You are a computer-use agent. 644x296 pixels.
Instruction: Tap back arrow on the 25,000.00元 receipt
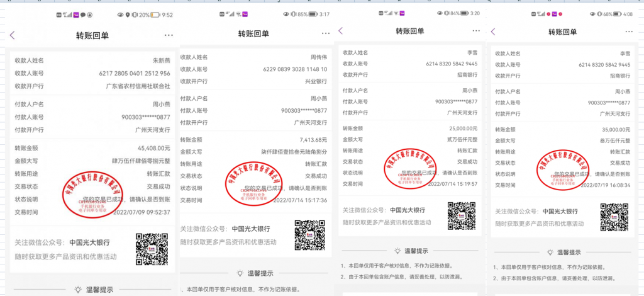coord(341,31)
